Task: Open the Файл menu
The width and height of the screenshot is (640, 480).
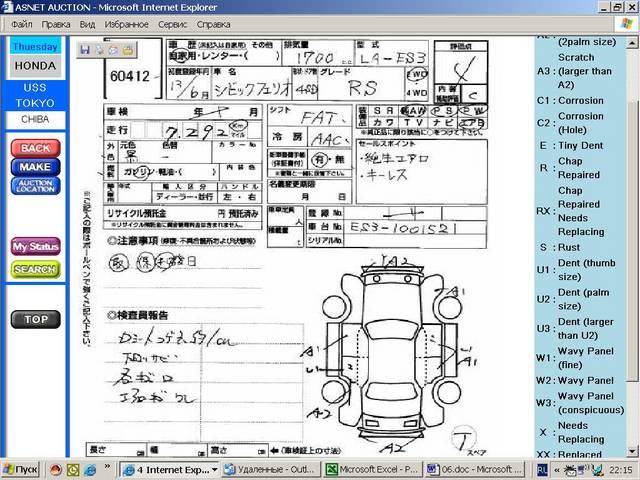Action: click(22, 24)
